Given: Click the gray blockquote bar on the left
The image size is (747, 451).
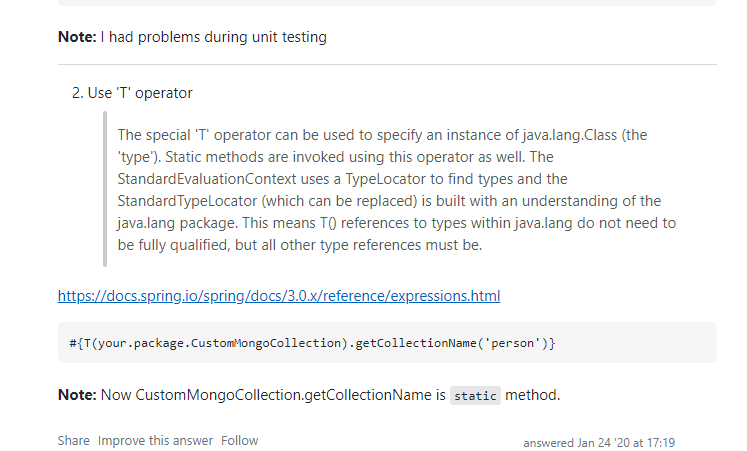Looking at the screenshot, I should coord(105,190).
